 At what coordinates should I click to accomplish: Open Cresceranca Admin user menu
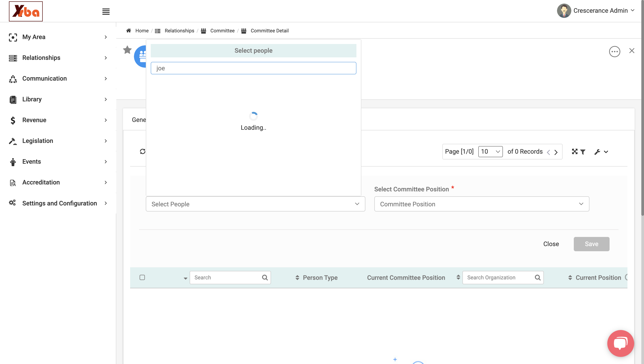[x=596, y=10]
